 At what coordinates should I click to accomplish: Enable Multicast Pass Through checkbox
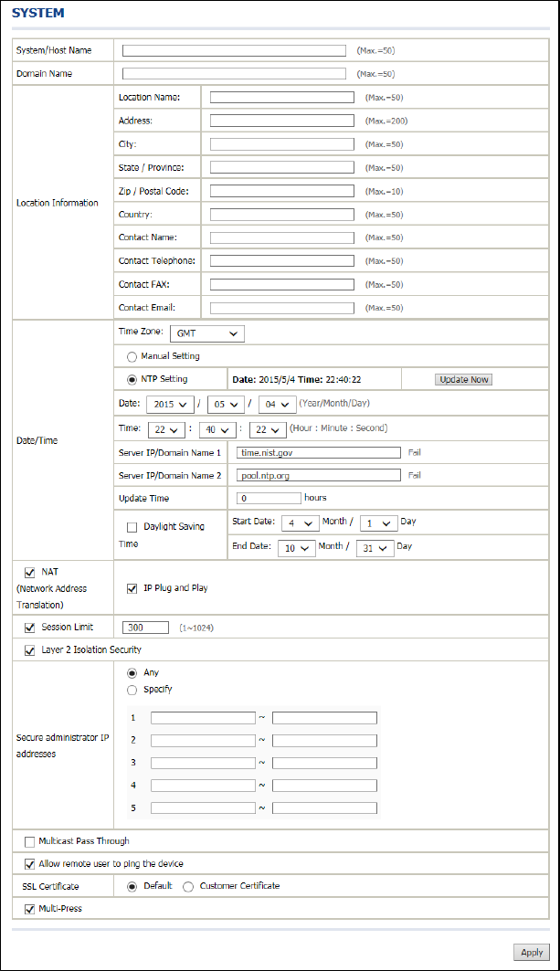coord(30,841)
